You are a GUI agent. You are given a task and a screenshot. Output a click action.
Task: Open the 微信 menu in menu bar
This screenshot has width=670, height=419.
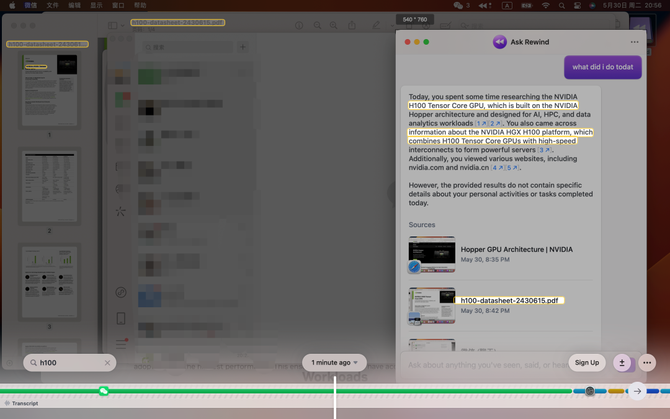tap(30, 5)
